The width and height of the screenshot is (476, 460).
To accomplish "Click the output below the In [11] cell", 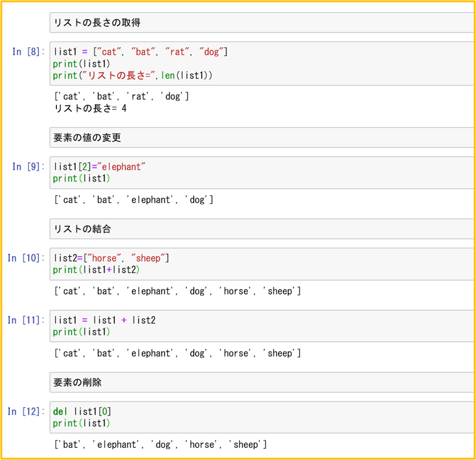I will click(x=178, y=354).
